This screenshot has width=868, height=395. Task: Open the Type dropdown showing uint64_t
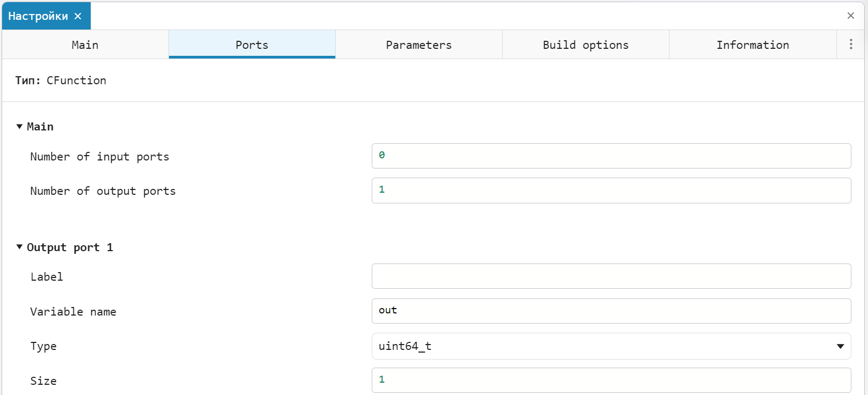[x=611, y=346]
